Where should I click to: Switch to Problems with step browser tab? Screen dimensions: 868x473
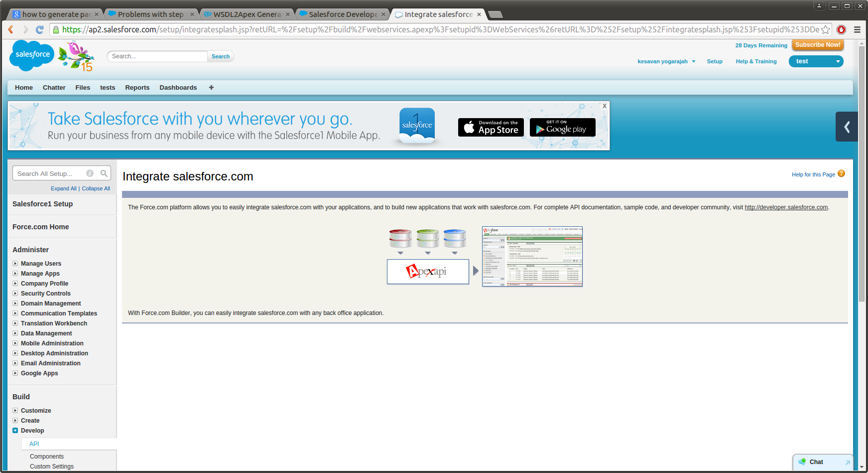(x=151, y=14)
